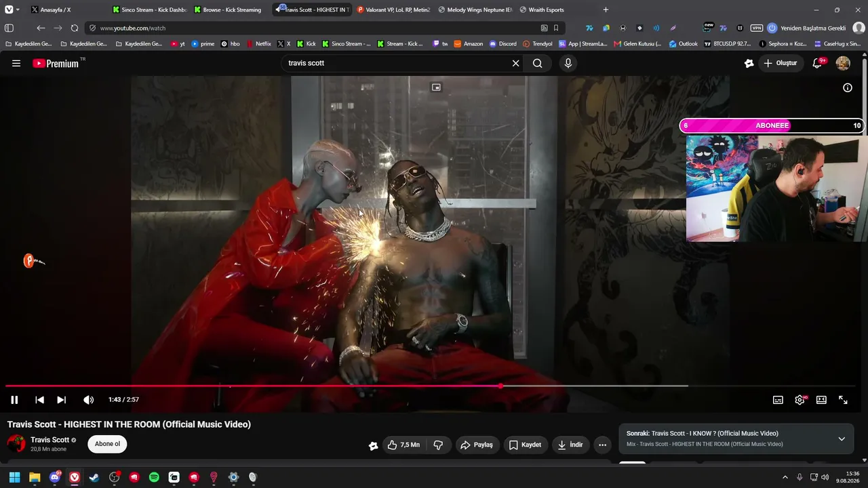Go to YouTube Premium home logo

pos(56,63)
